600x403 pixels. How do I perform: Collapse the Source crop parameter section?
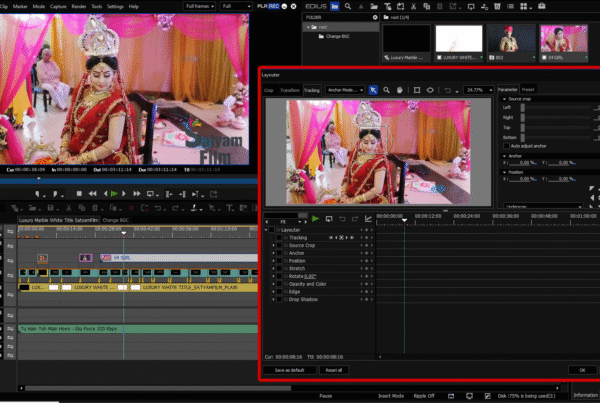[504, 99]
